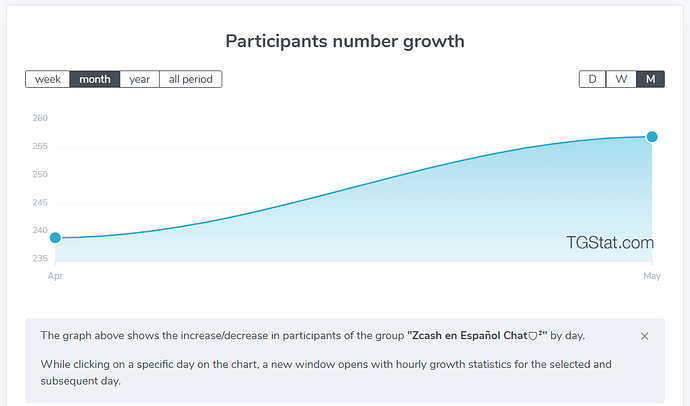The height and width of the screenshot is (406, 690).
Task: Click the 260 y-axis label
Action: 40,118
